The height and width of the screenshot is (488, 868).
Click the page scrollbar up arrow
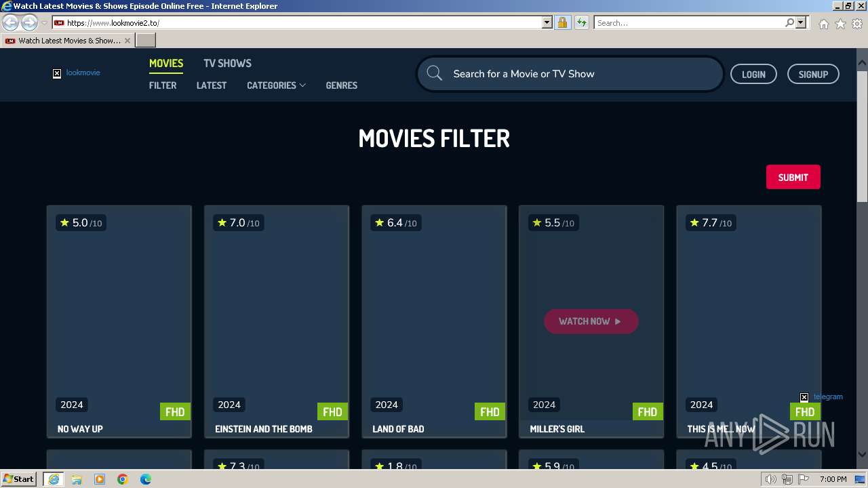click(862, 62)
